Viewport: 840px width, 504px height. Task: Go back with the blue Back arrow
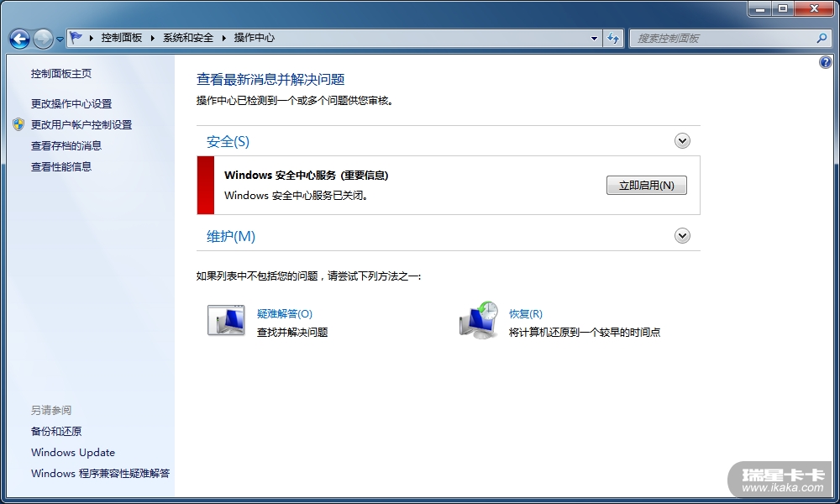point(20,39)
